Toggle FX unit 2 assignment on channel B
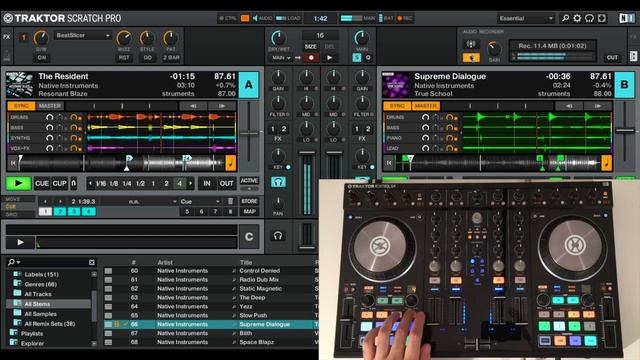Screen dimensions: 640x360 [368, 129]
